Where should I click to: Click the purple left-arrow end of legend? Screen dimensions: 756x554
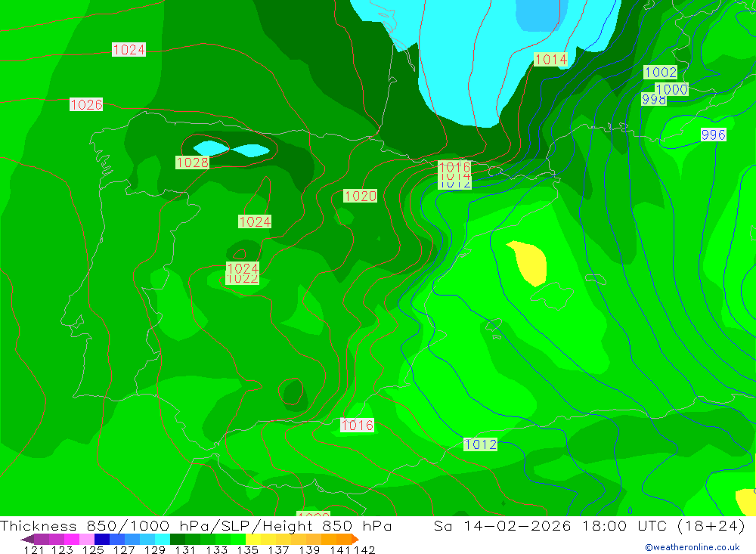27,539
